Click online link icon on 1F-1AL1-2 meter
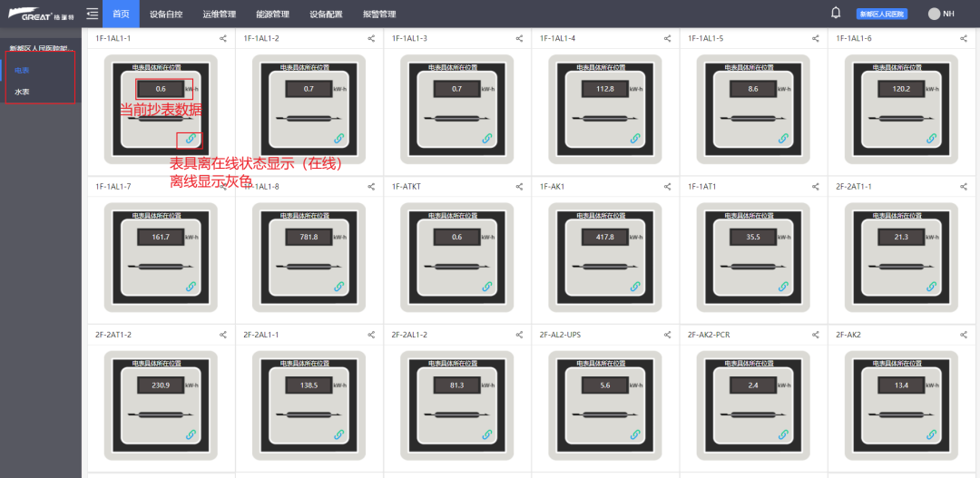Screen dimensions: 980x478 tap(338, 138)
